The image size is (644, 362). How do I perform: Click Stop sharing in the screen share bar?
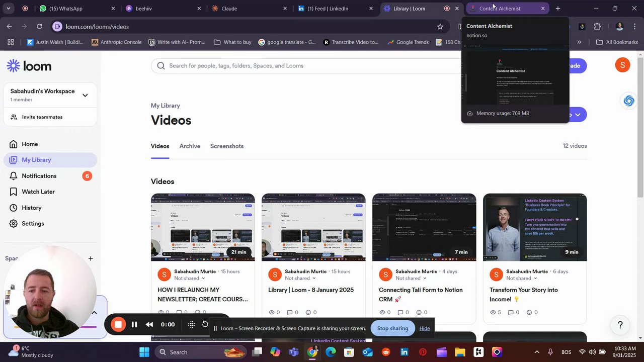[392, 328]
